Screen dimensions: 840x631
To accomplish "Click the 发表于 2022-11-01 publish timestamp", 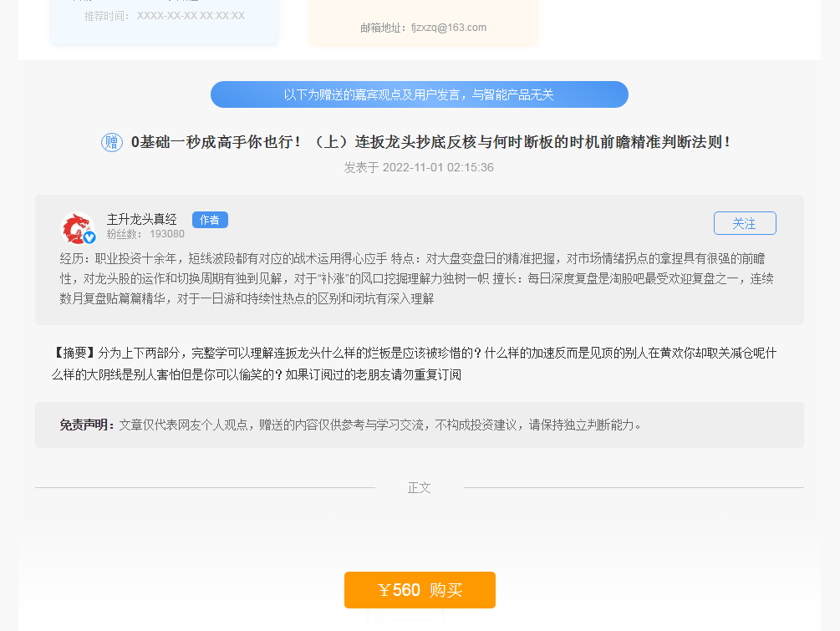I will click(x=419, y=167).
